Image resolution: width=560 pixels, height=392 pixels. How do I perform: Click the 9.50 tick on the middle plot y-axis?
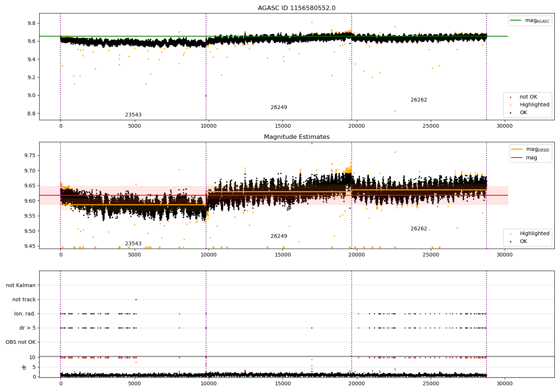tap(30, 231)
